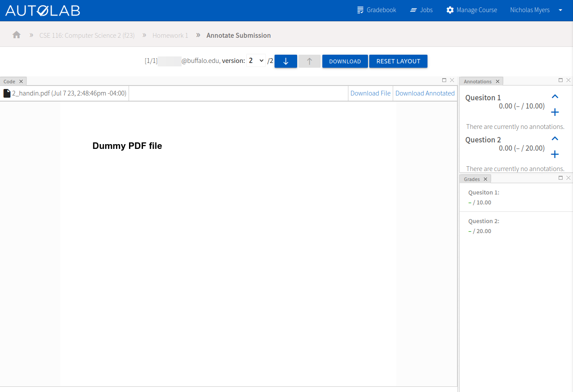Screen dimensions: 573x392
Task: Click the 2_handin.pdf document icon
Action: (7, 93)
